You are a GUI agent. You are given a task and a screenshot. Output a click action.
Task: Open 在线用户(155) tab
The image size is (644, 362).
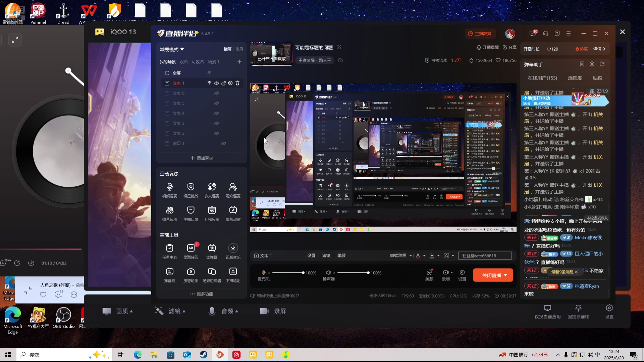(542, 78)
